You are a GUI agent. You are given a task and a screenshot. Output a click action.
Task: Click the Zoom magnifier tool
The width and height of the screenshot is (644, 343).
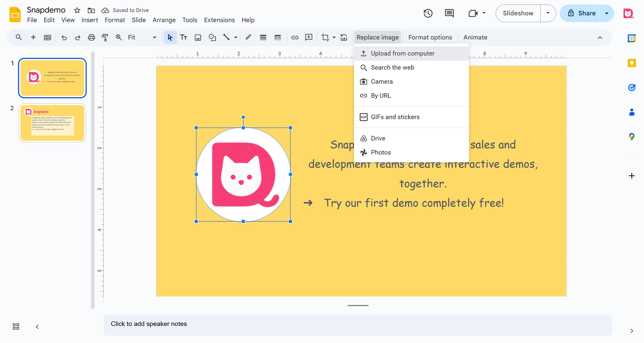[x=119, y=37]
